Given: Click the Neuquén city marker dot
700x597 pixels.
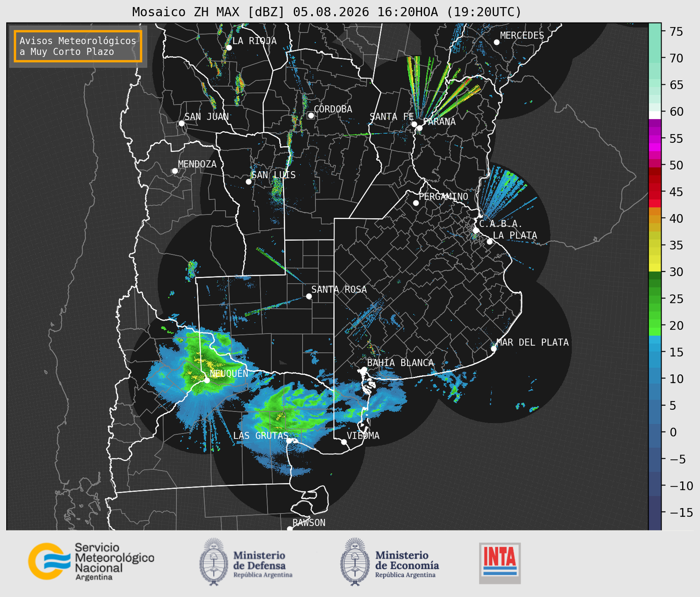Looking at the screenshot, I should pos(207,380).
